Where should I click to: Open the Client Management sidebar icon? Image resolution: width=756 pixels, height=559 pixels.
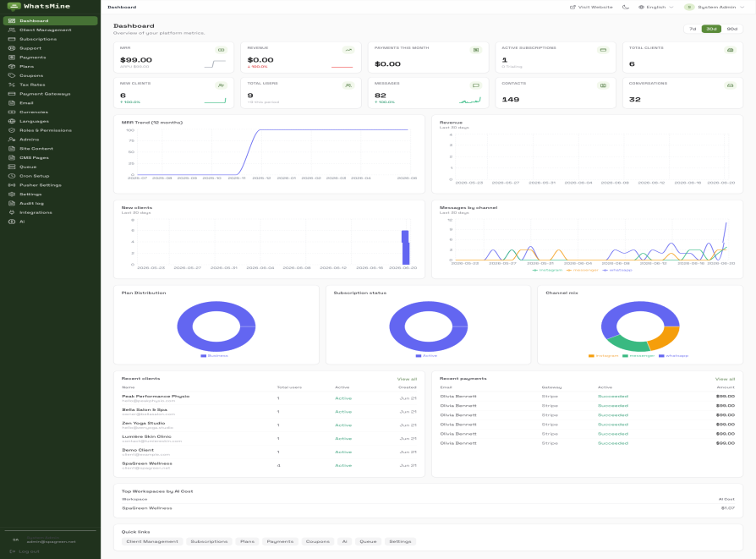(x=12, y=30)
